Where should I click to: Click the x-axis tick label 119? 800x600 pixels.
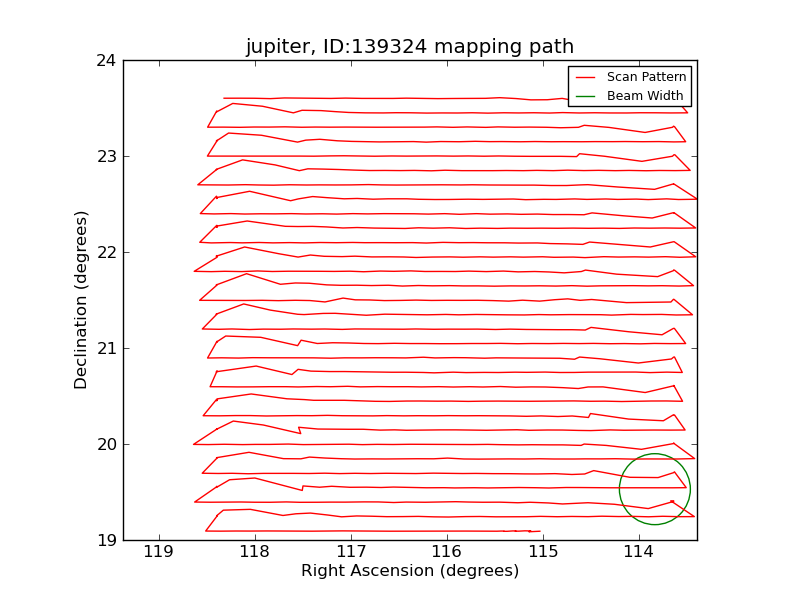pos(158,552)
